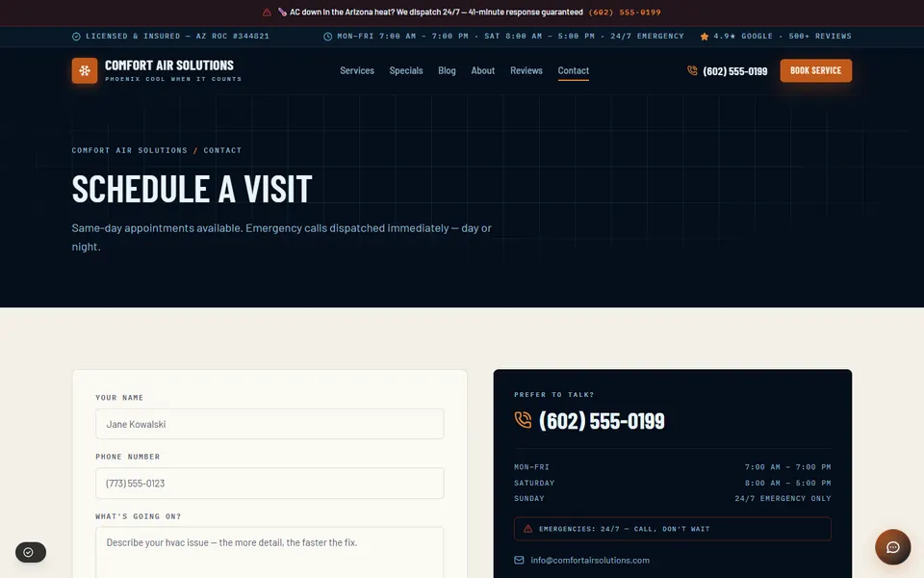Focus the Your Name input field
This screenshot has height=578, width=924.
(x=269, y=424)
